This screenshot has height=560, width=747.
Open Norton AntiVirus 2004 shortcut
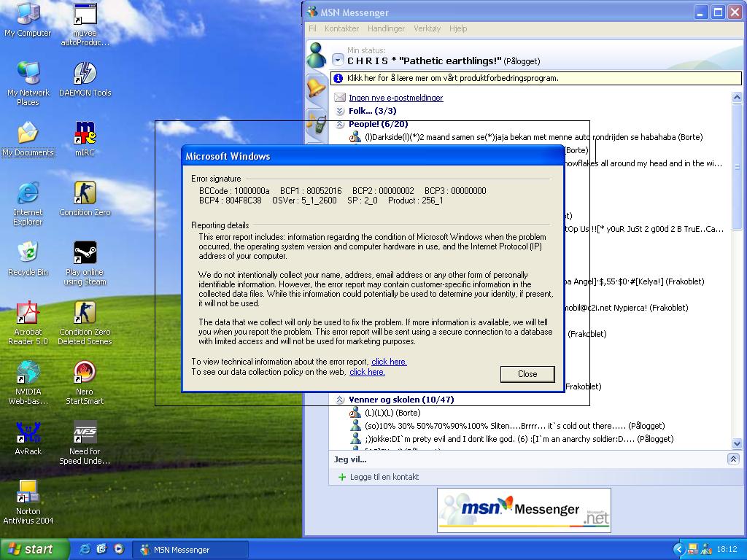point(28,503)
